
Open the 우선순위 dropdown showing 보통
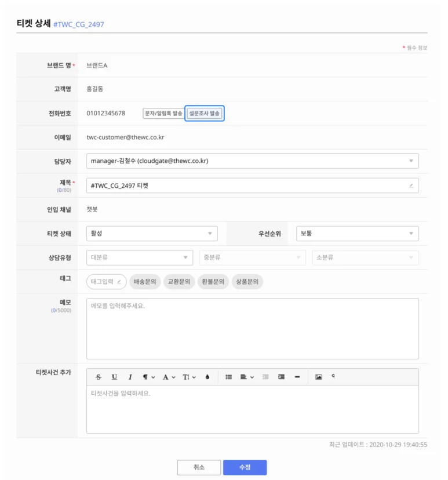(357, 234)
